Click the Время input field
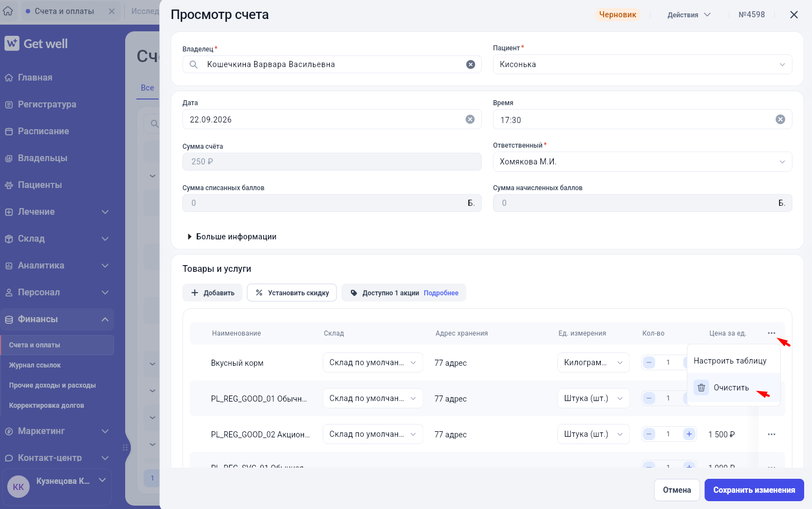 642,120
